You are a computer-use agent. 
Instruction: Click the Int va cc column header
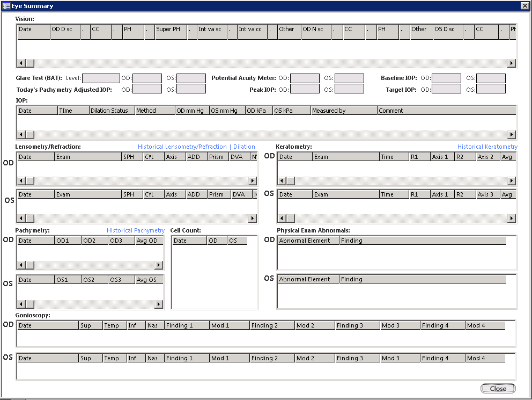pos(253,32)
